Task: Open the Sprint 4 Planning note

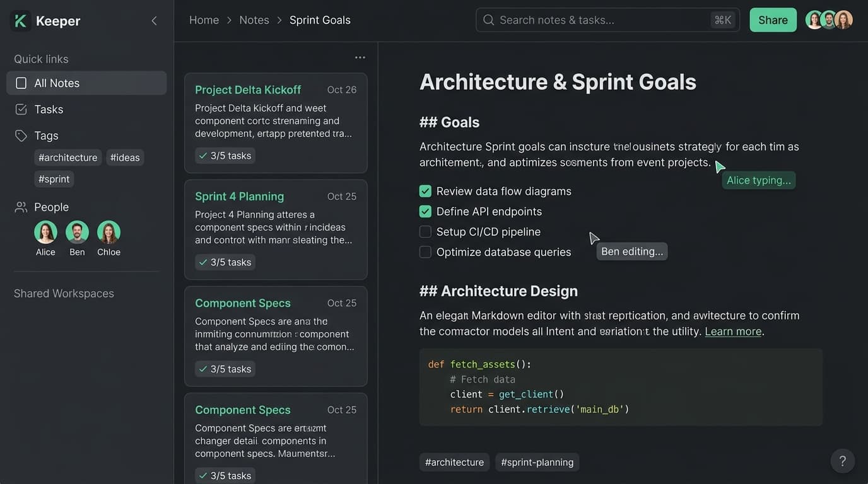Action: point(276,229)
